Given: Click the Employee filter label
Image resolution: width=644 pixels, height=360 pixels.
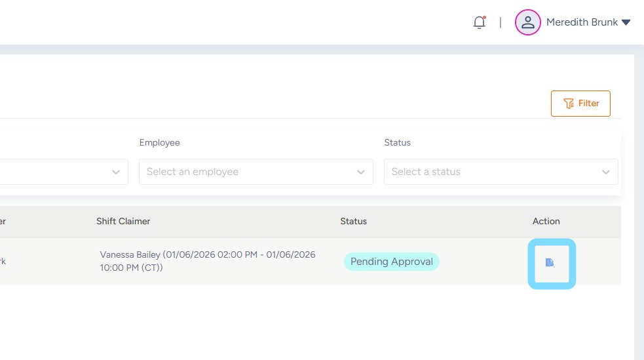Looking at the screenshot, I should tap(159, 142).
